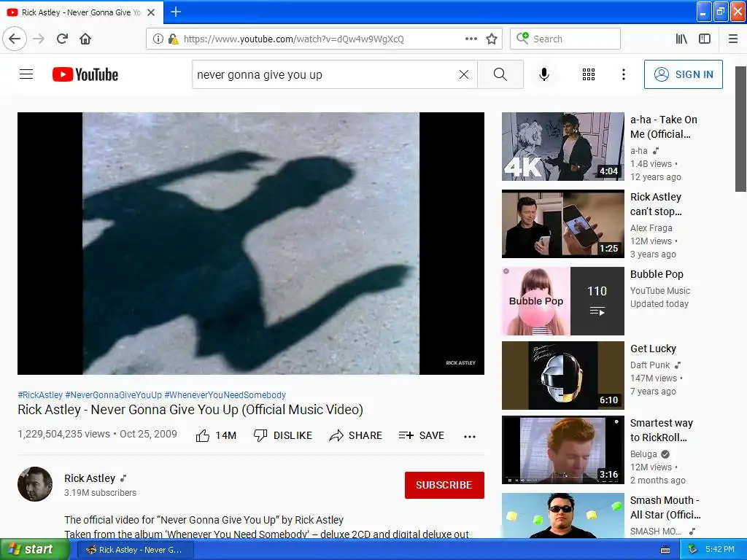Open Firefox hamburger menu
This screenshot has height=560, width=747.
click(733, 39)
